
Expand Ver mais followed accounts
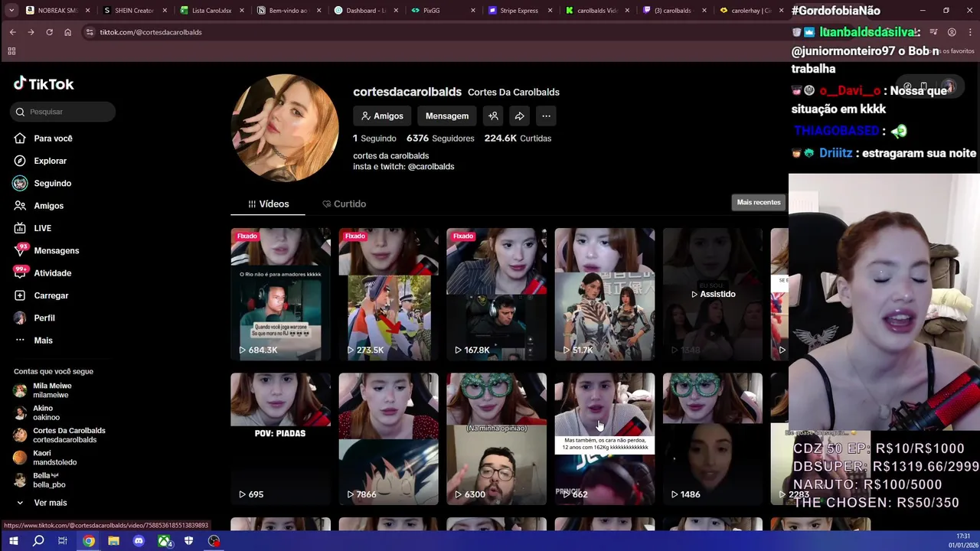(x=41, y=503)
